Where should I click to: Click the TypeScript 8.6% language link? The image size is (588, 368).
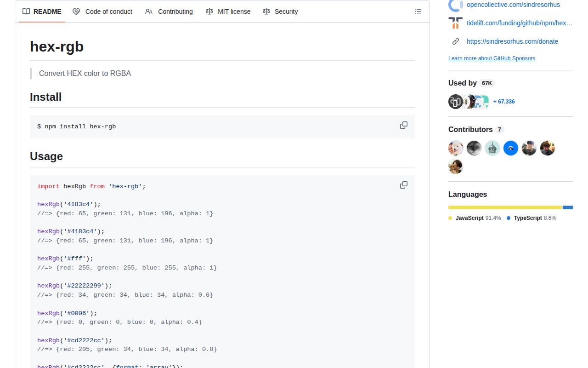pyautogui.click(x=531, y=218)
